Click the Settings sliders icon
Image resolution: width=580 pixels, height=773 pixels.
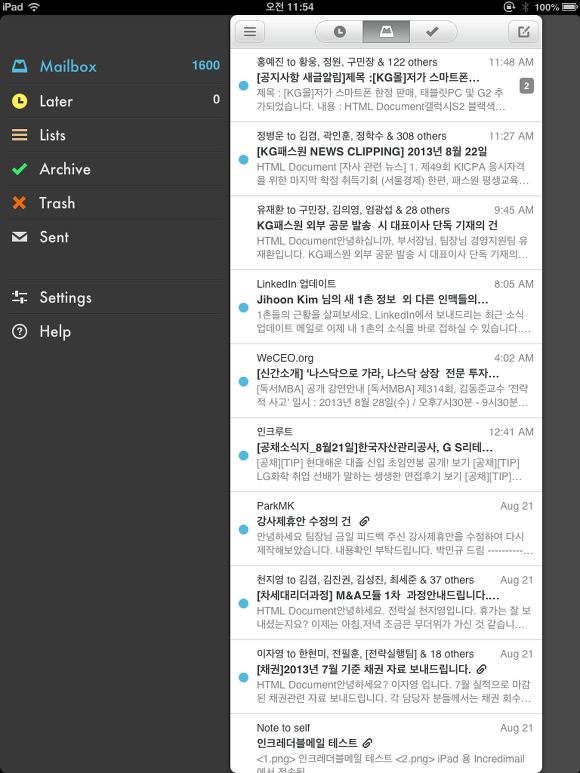click(x=20, y=297)
